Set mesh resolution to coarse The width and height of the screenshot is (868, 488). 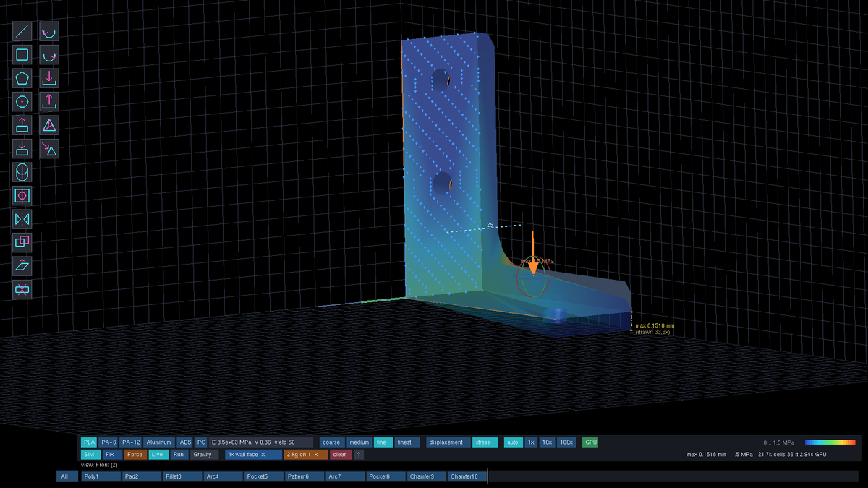pyautogui.click(x=332, y=442)
